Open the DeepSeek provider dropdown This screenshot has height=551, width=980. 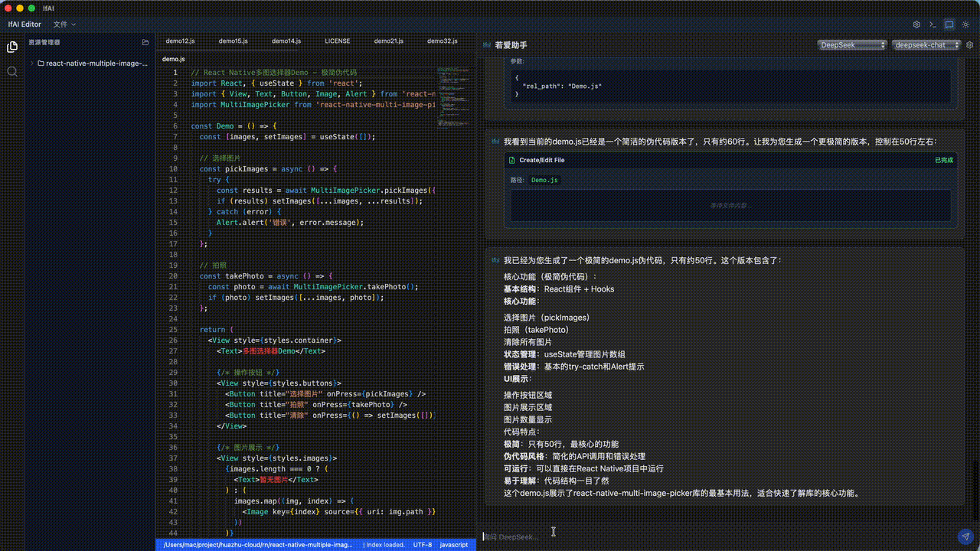pos(851,45)
